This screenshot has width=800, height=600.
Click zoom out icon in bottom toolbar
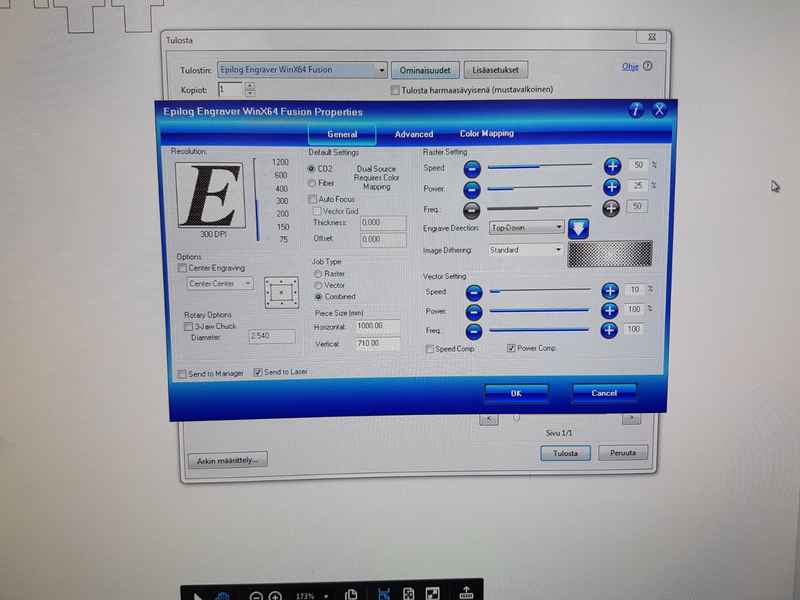click(x=256, y=596)
